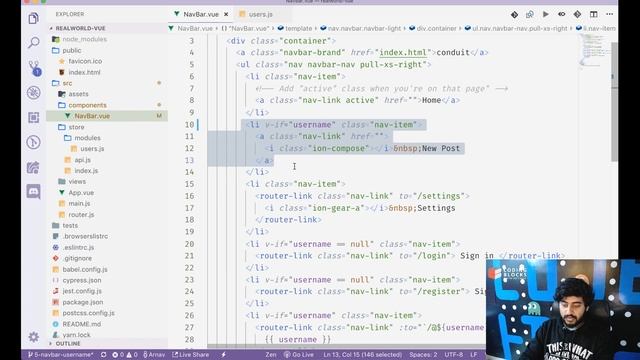Click the sync icon in status bar
Image resolution: width=640 pixels, height=360 pixels.
tap(104, 355)
